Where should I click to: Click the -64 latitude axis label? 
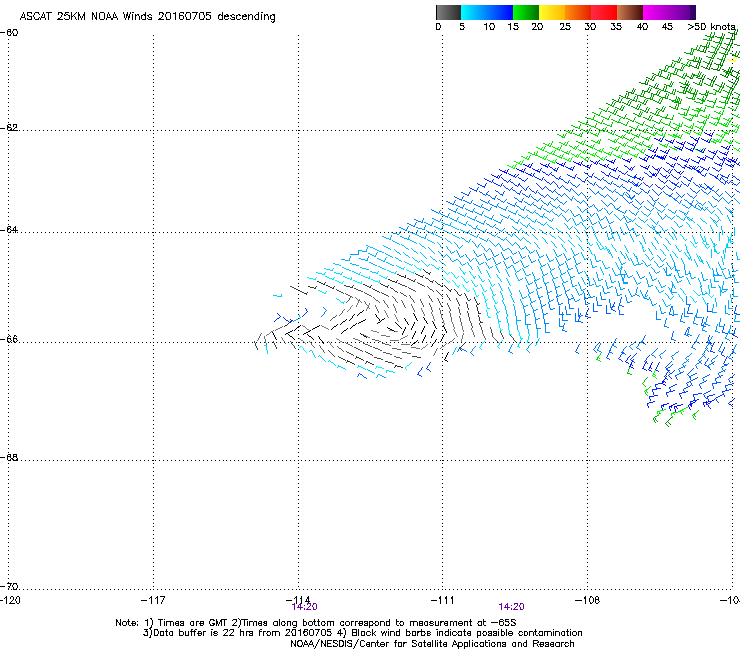[x=10, y=230]
